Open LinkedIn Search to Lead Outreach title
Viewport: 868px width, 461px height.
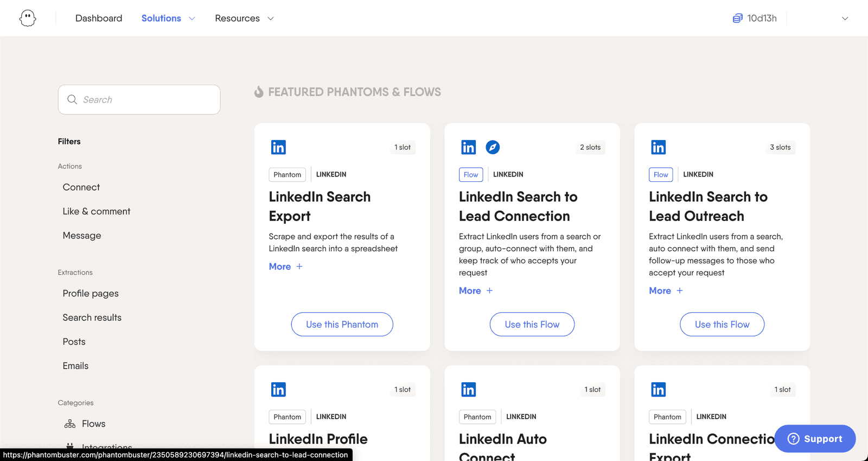pyautogui.click(x=708, y=206)
